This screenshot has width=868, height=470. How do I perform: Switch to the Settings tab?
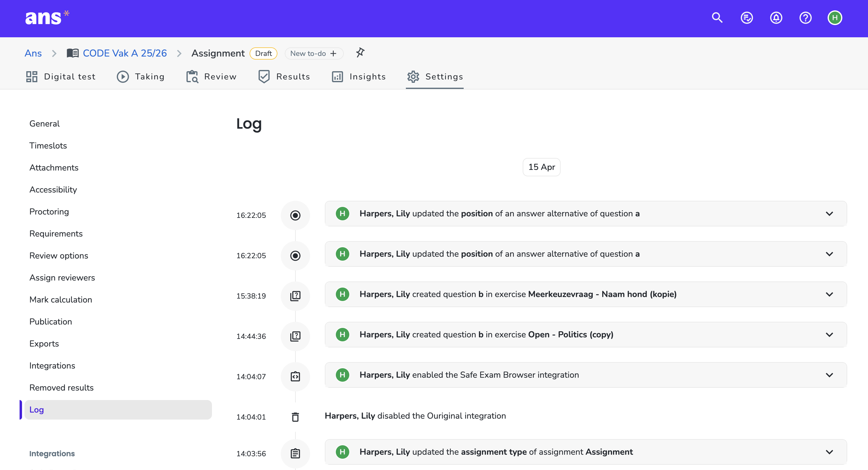tap(435, 77)
